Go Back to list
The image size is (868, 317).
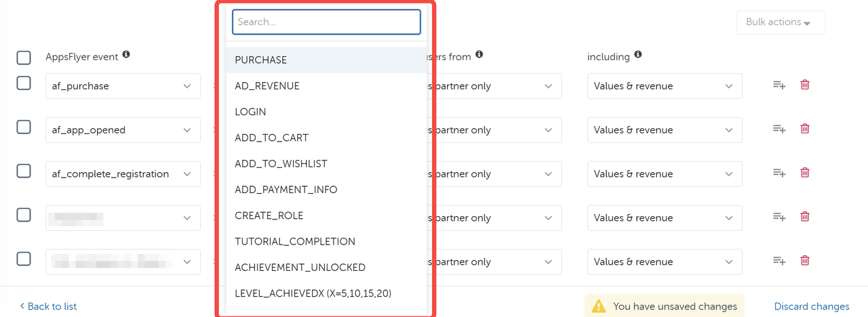[48, 306]
